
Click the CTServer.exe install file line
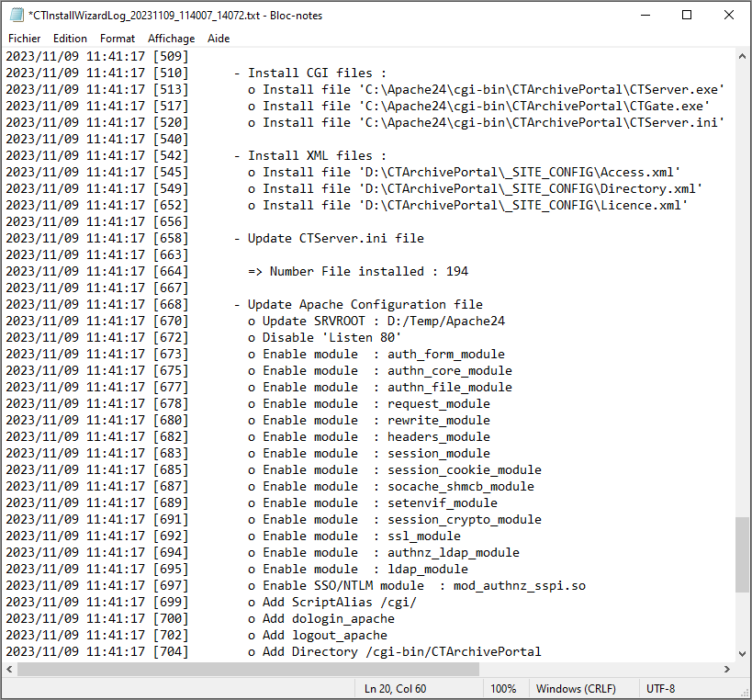click(x=486, y=89)
